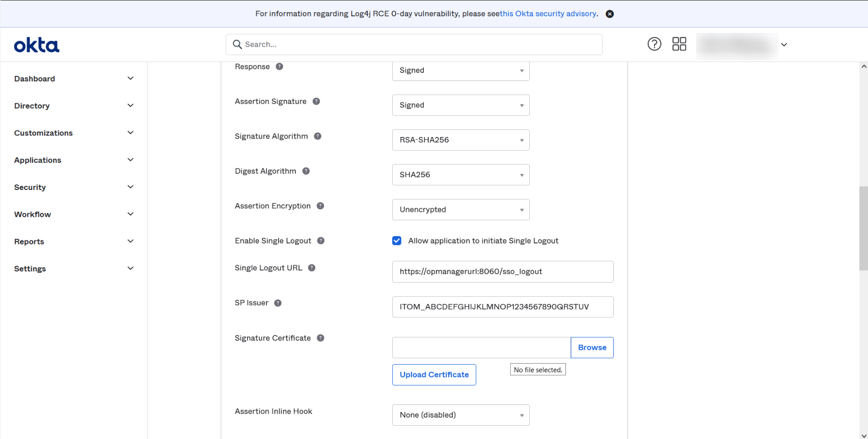Image resolution: width=868 pixels, height=439 pixels.
Task: Open the Assertion Inline Hook dropdown
Action: coord(460,415)
